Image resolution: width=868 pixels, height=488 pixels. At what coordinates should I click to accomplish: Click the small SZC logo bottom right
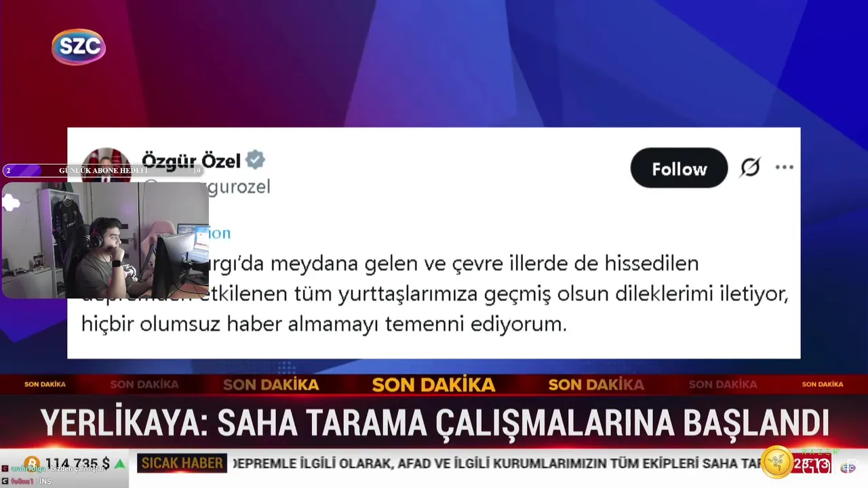[x=848, y=468]
